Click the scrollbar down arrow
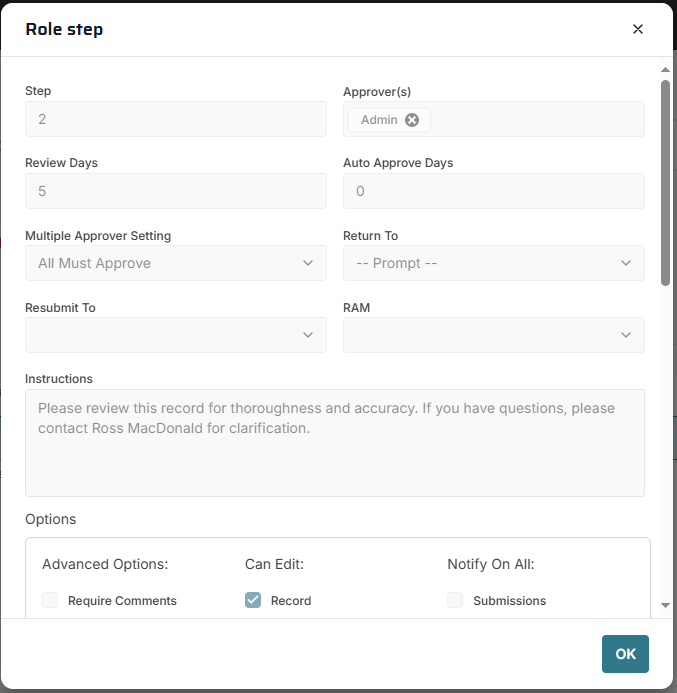The height and width of the screenshot is (693, 677). tap(665, 605)
